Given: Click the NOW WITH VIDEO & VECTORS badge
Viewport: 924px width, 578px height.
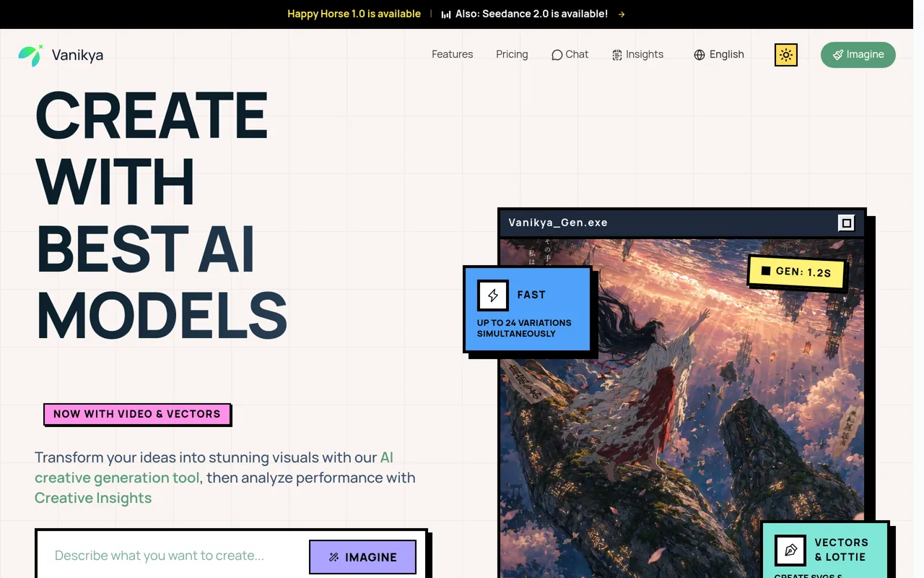Looking at the screenshot, I should (137, 414).
